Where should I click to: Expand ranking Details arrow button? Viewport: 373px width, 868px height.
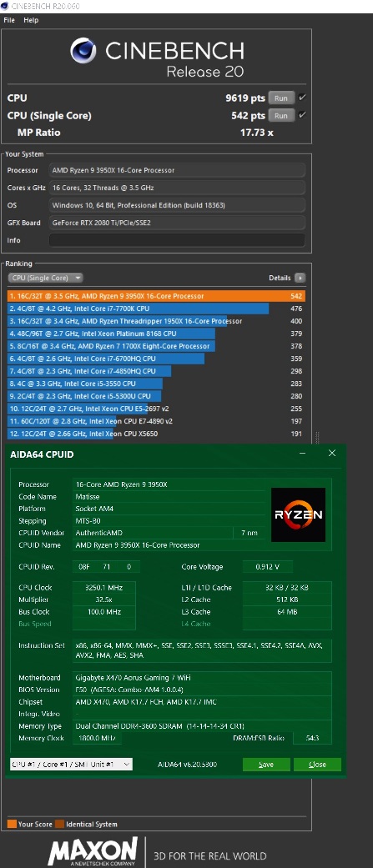(300, 278)
